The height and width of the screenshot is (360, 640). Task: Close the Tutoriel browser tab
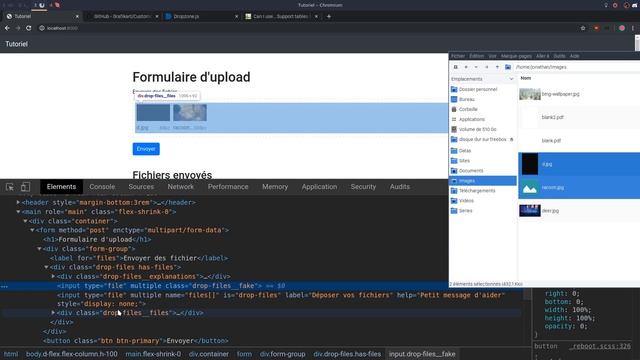point(77,16)
